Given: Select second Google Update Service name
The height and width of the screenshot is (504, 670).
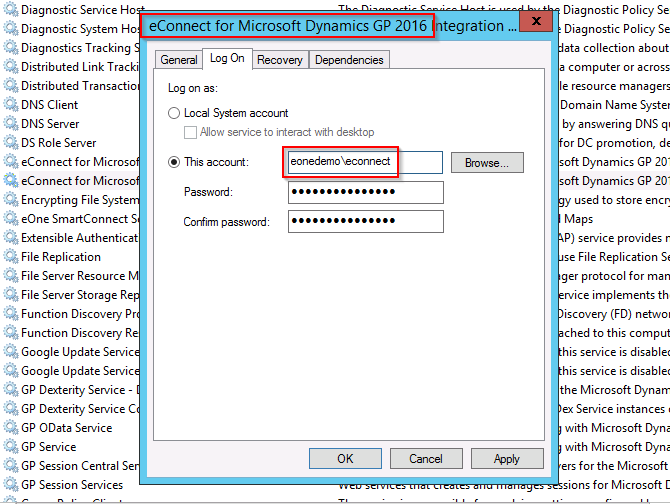Looking at the screenshot, I should [80, 371].
